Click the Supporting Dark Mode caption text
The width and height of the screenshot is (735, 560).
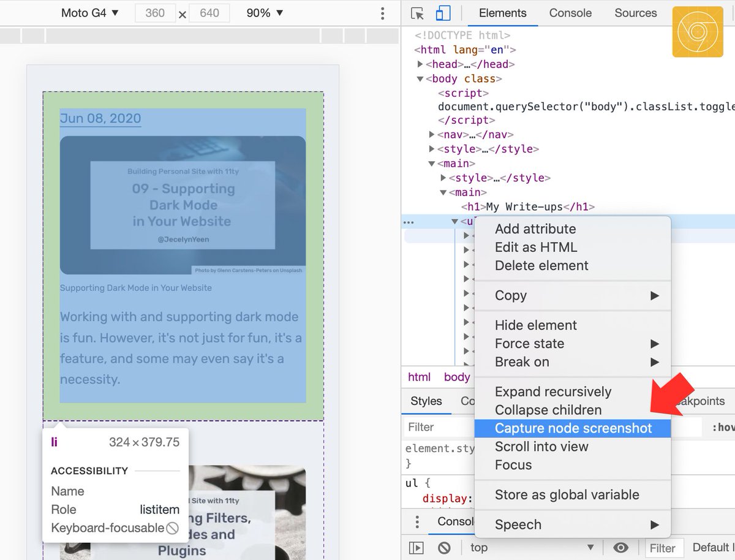(136, 288)
